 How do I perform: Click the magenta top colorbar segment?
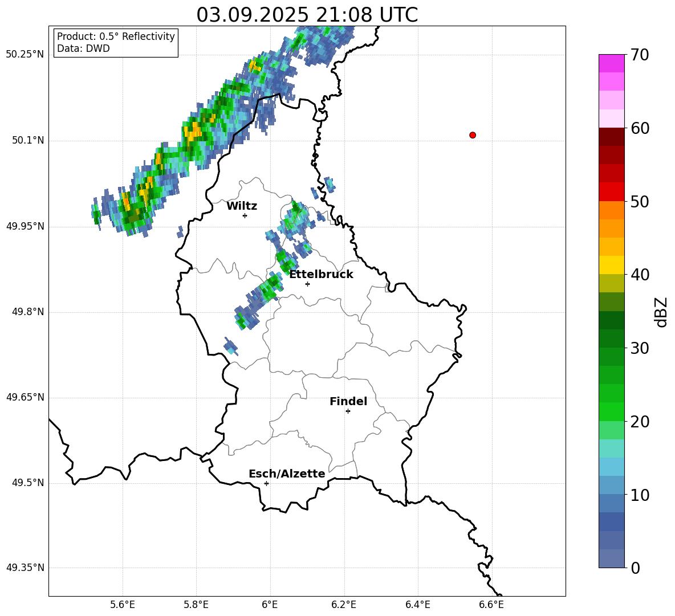click(x=612, y=63)
